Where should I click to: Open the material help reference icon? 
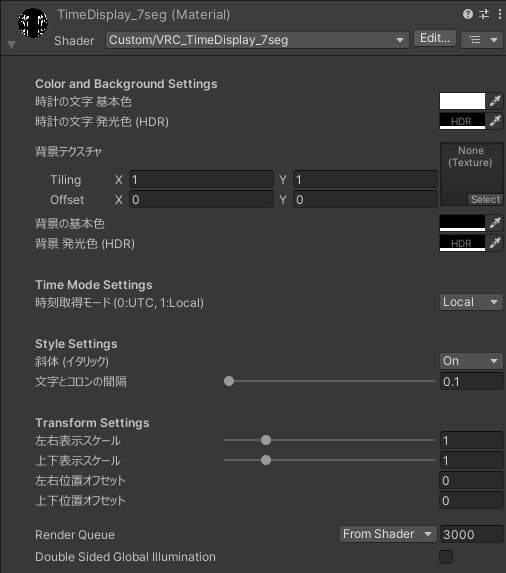(468, 14)
